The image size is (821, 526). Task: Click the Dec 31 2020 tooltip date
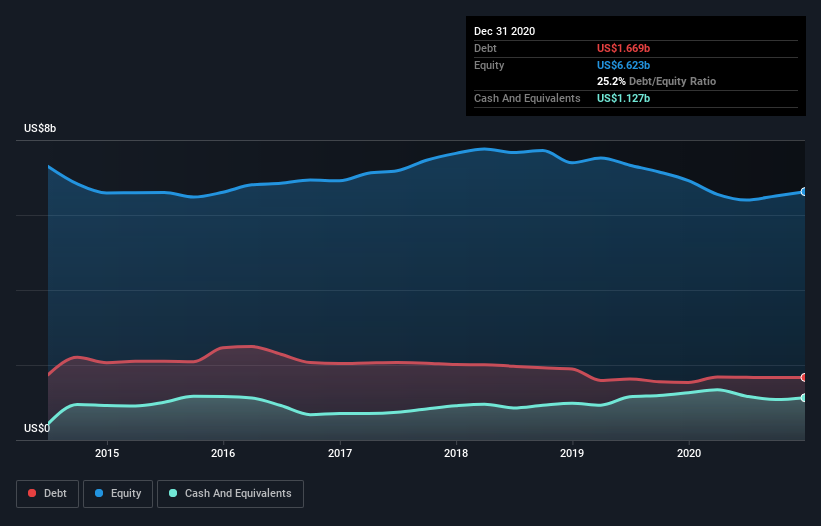click(504, 31)
